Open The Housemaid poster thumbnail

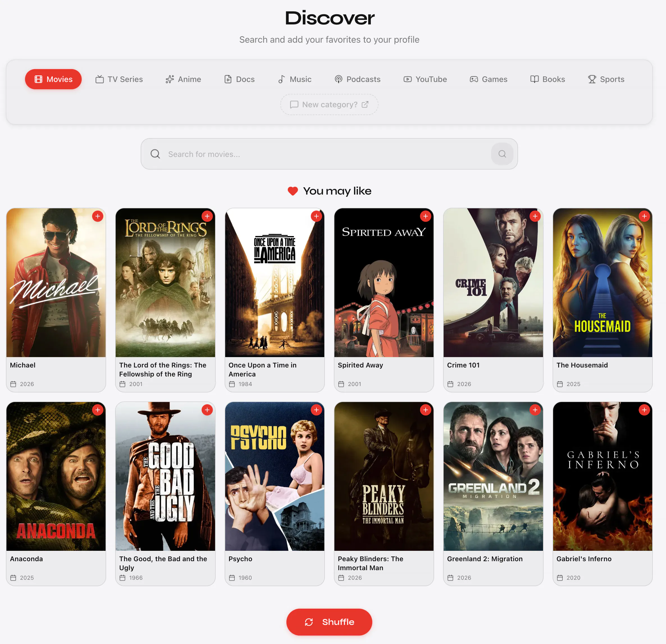[603, 283]
